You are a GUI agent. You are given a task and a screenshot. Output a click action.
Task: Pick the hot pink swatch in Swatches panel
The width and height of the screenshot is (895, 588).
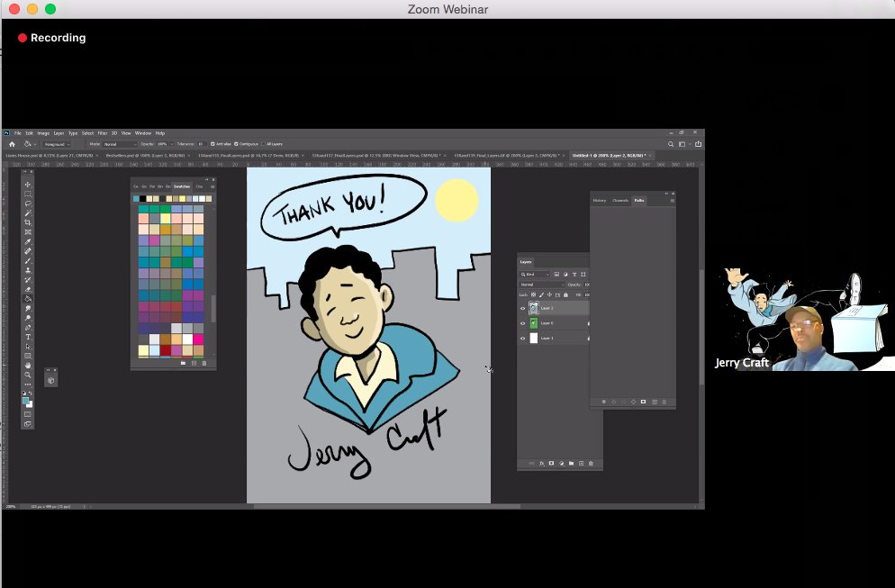(198, 339)
